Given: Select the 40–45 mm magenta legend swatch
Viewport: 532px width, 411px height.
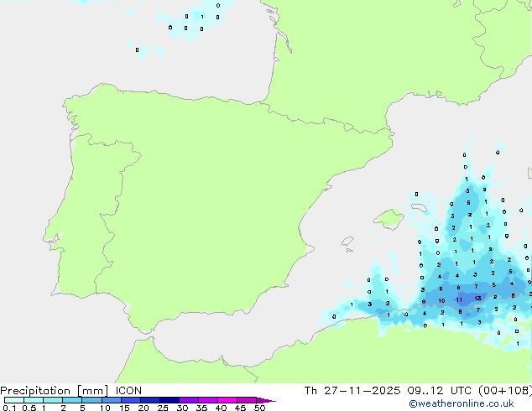Looking at the screenshot, I should coord(227,400).
